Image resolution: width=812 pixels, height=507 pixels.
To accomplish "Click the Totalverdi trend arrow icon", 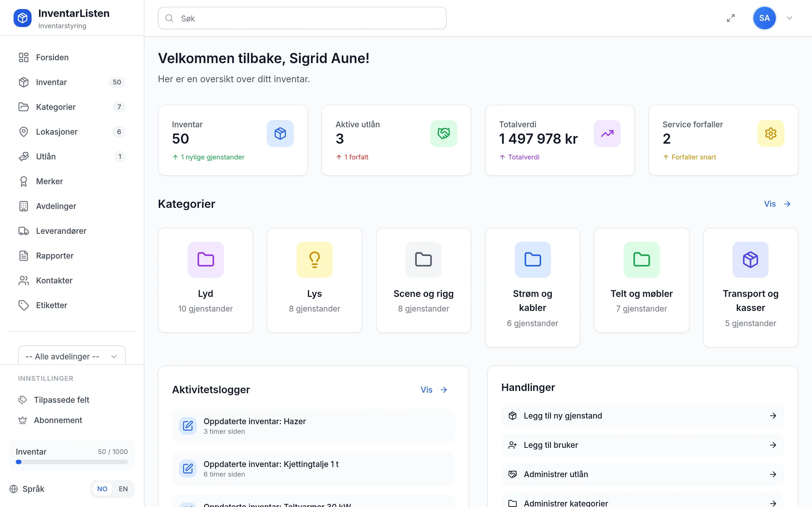I will click(607, 134).
